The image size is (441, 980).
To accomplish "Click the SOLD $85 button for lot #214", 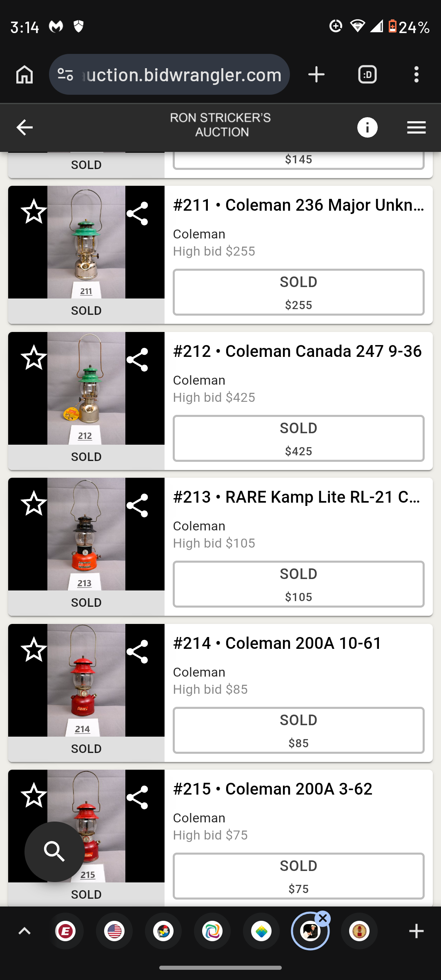I will point(298,731).
